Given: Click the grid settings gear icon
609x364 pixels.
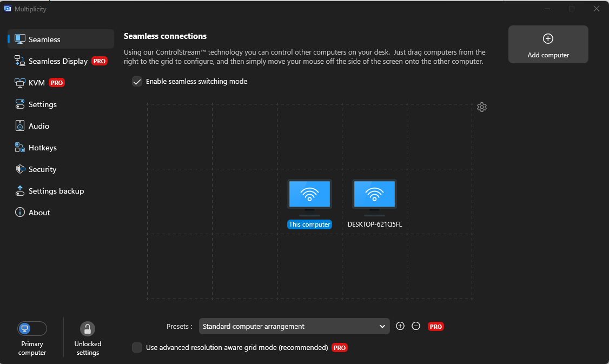Looking at the screenshot, I should click(482, 107).
